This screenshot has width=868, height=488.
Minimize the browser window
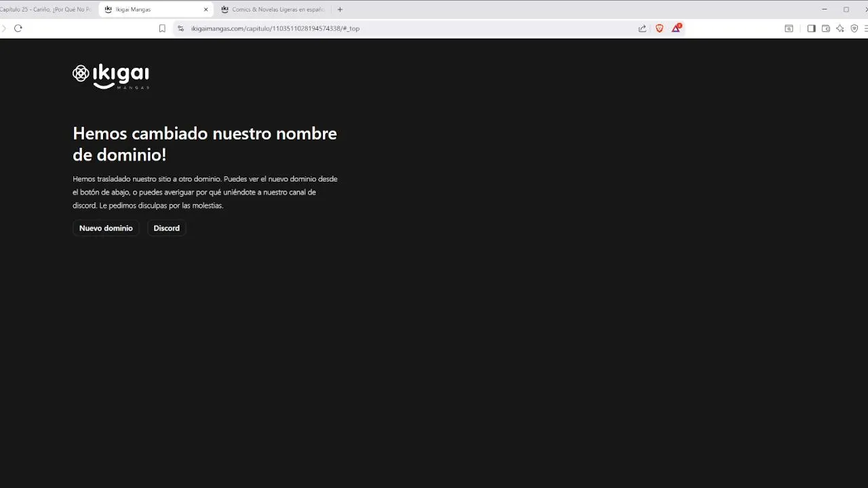(x=824, y=9)
